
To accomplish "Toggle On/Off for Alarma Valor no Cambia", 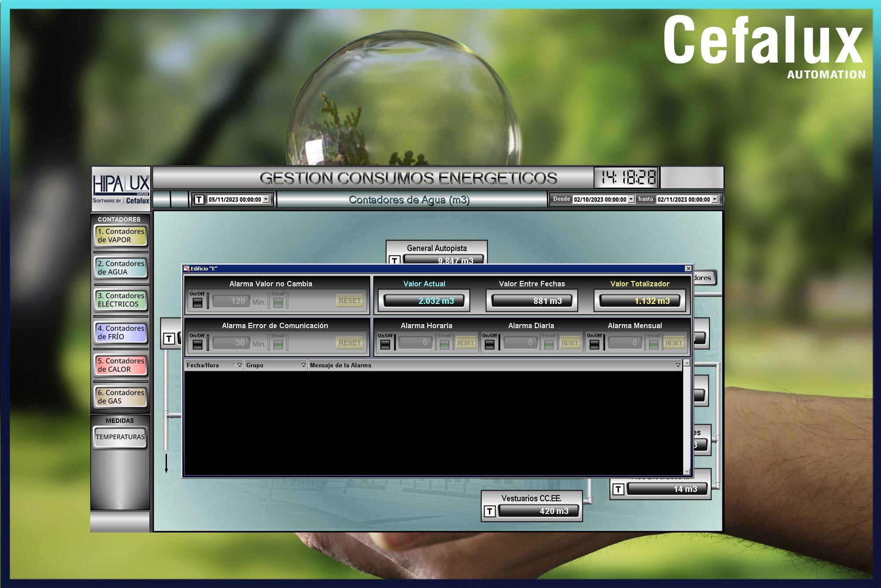I will click(x=197, y=303).
